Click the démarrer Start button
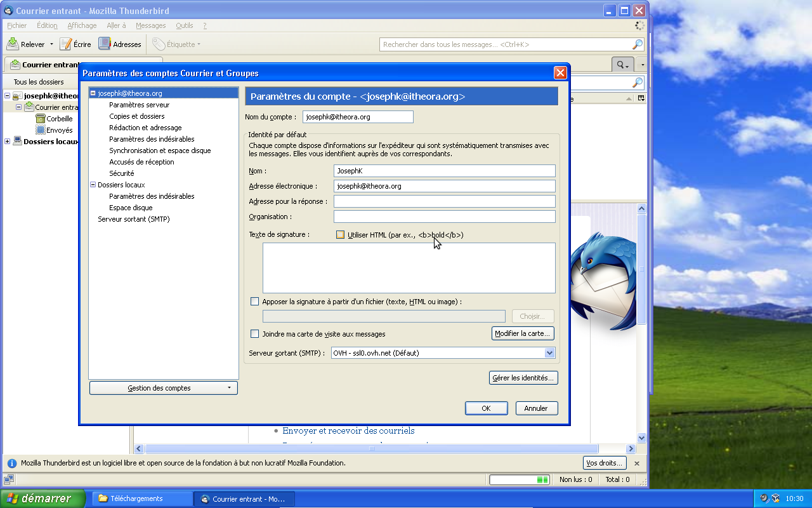Screen dimensions: 812x508 click(43, 498)
